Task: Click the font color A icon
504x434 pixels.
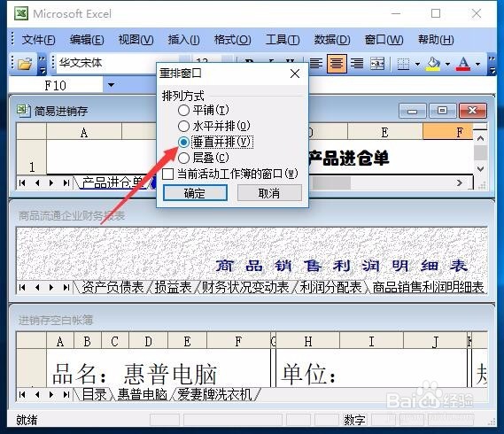Action: coord(463,64)
